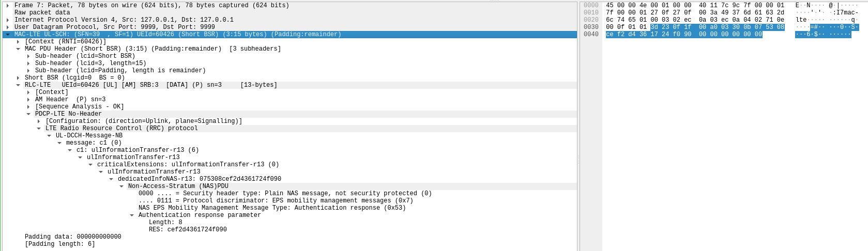
Task: Expand Sequence Analysis - OK node
Action: (x=28, y=106)
